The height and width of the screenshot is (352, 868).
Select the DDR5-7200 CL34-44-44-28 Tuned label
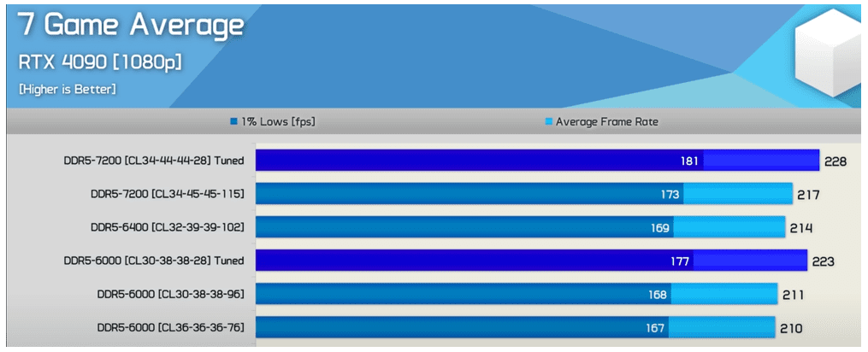click(154, 161)
